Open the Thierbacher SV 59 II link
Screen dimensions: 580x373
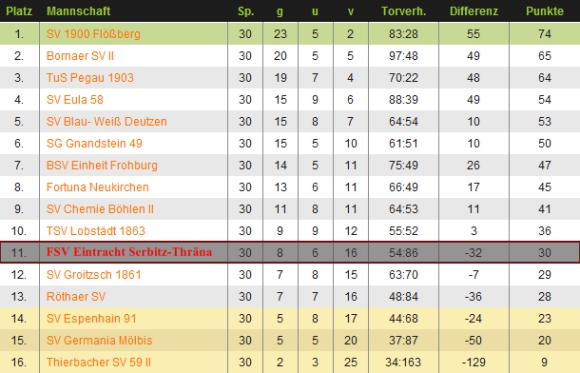(x=98, y=362)
